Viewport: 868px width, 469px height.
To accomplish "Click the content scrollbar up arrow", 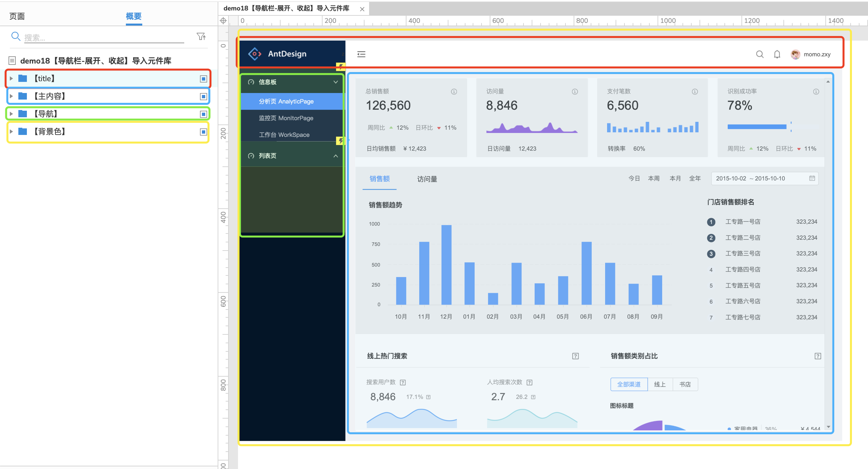I will coord(828,82).
